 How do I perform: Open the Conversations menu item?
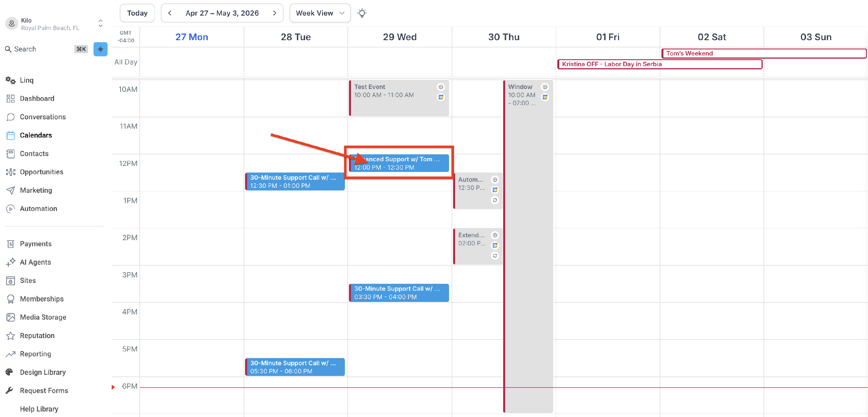click(x=43, y=117)
